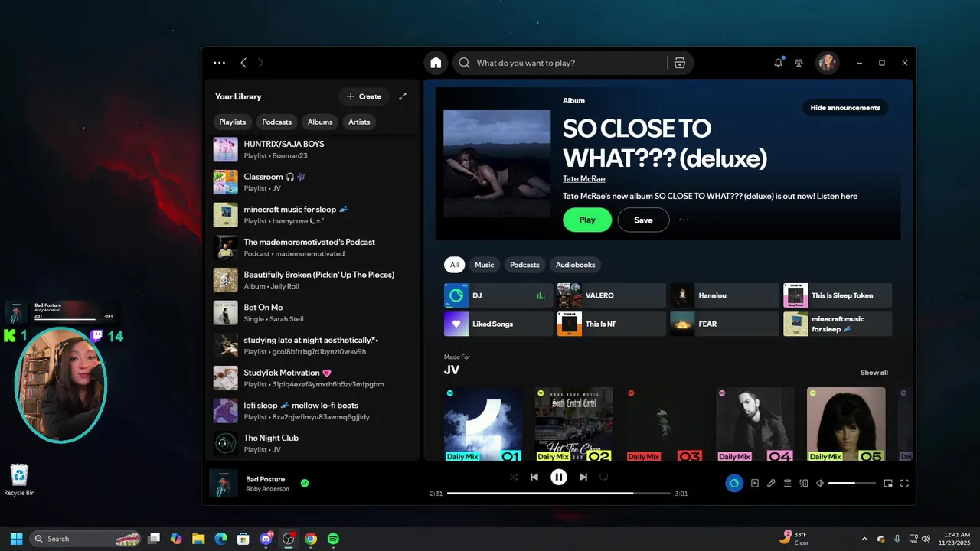Open the Liked Songs tile
Viewport: 980px width, 551px height.
(x=498, y=324)
